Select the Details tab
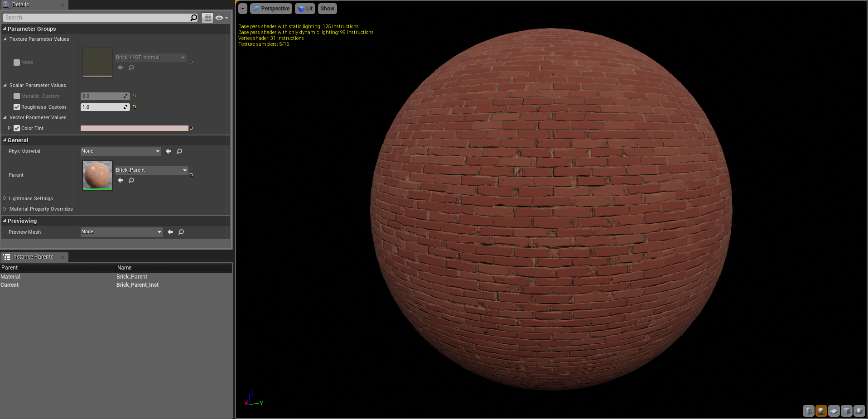Image resolution: width=868 pixels, height=419 pixels. 20,5
